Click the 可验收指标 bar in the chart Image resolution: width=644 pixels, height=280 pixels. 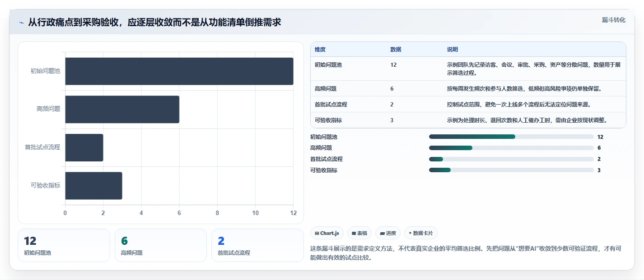tap(93, 185)
